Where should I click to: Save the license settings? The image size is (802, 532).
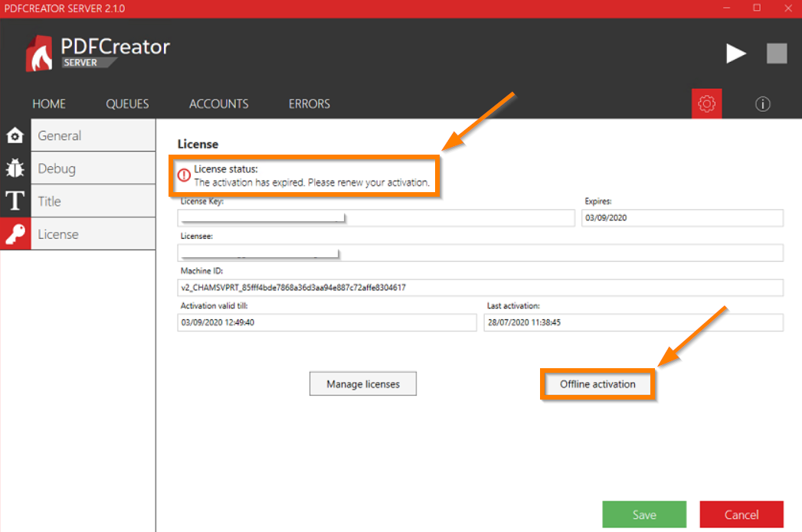coord(644,514)
